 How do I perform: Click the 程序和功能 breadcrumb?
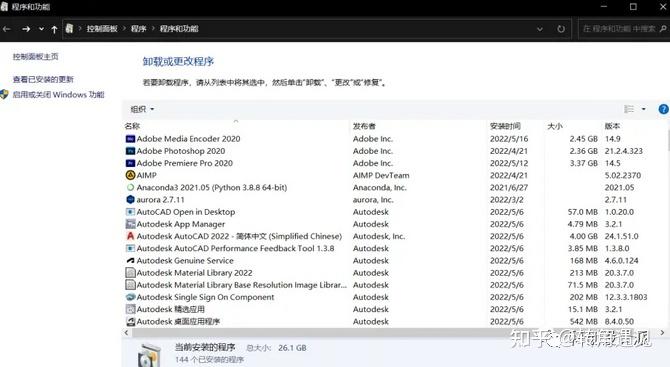click(x=179, y=29)
